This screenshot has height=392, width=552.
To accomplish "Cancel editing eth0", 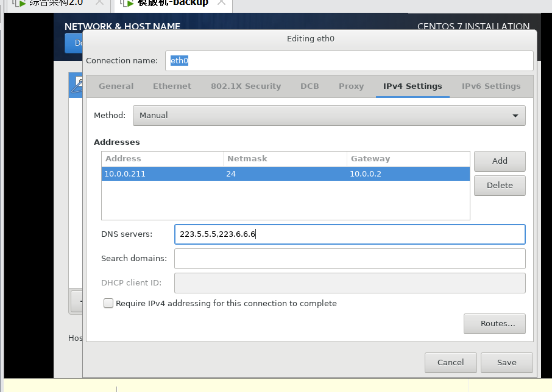I will coord(450,362).
